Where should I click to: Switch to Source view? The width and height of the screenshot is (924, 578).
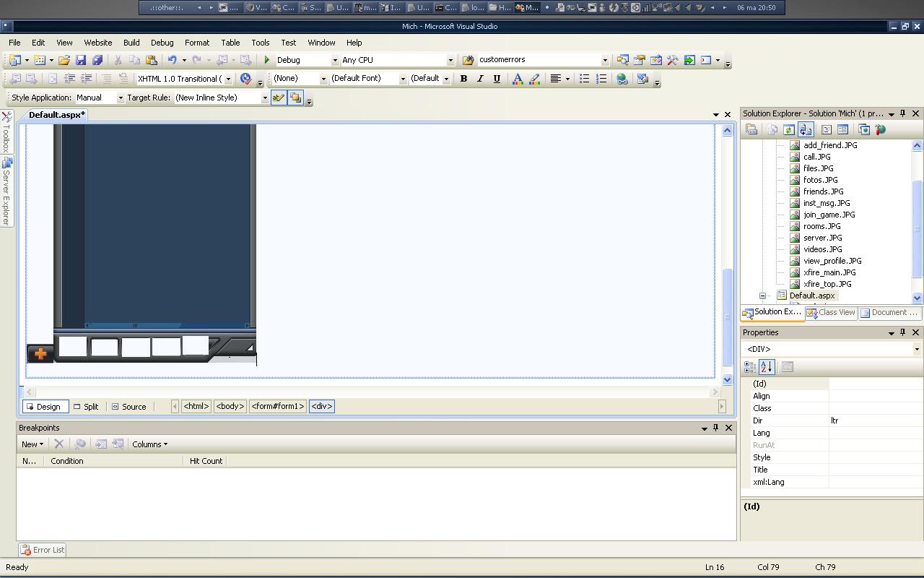click(128, 407)
